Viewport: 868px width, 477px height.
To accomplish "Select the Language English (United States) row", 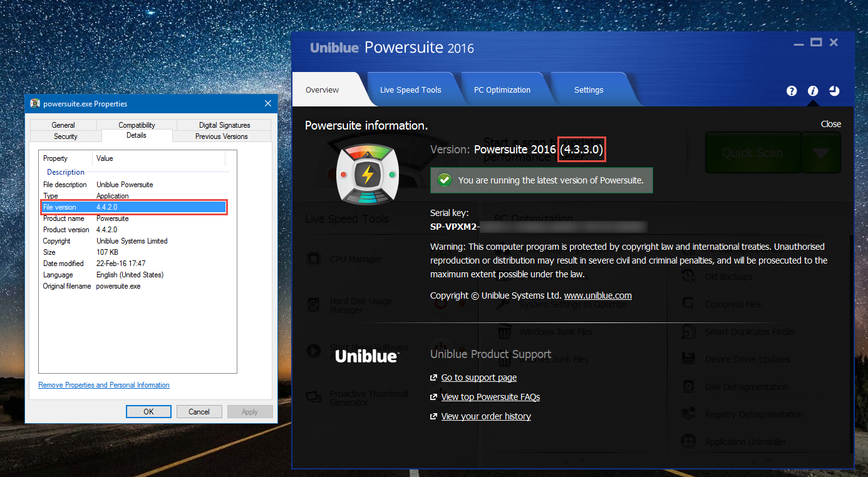I will click(x=135, y=275).
